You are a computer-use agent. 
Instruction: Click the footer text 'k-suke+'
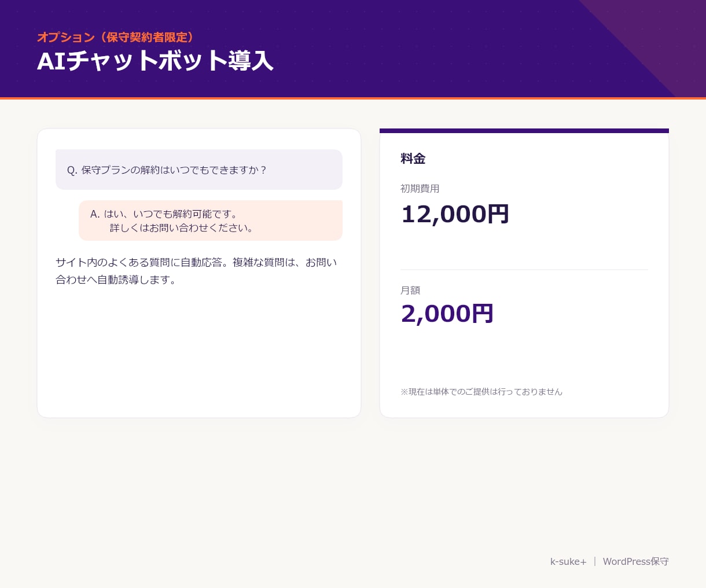click(568, 561)
